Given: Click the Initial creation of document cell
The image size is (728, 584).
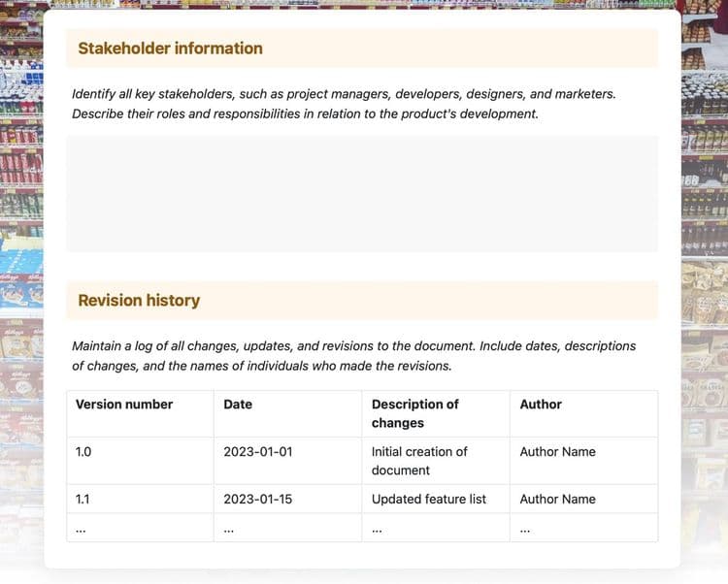Looking at the screenshot, I should pos(436,461).
